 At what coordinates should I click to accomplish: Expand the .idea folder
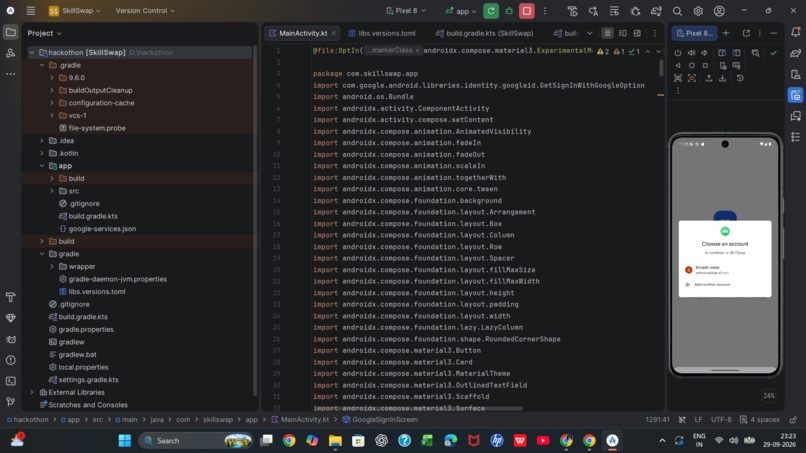[x=42, y=140]
